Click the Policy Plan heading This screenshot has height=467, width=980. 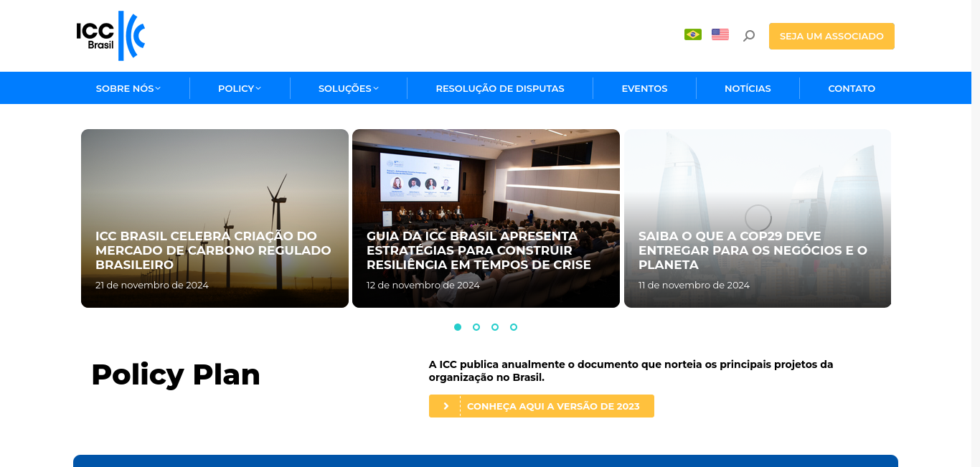coord(176,374)
